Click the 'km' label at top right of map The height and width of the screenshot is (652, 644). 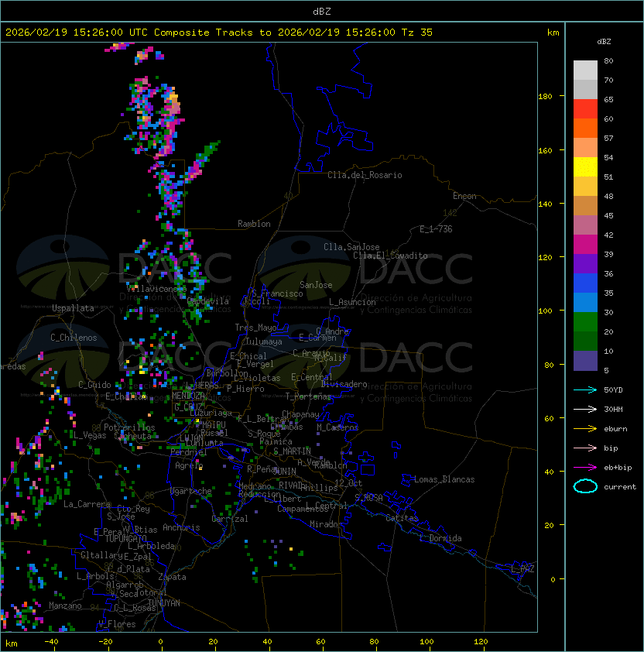click(553, 33)
